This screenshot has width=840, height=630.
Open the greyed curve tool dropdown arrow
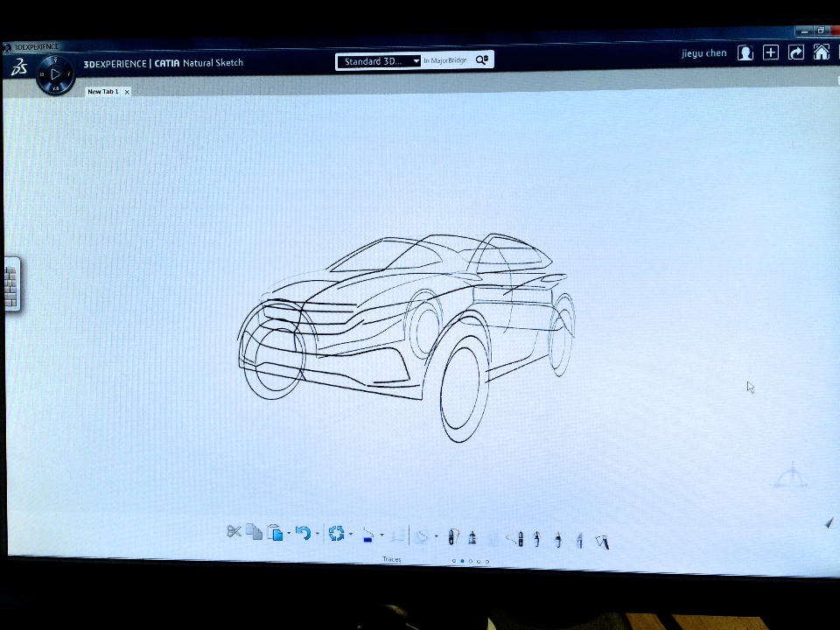click(x=437, y=536)
